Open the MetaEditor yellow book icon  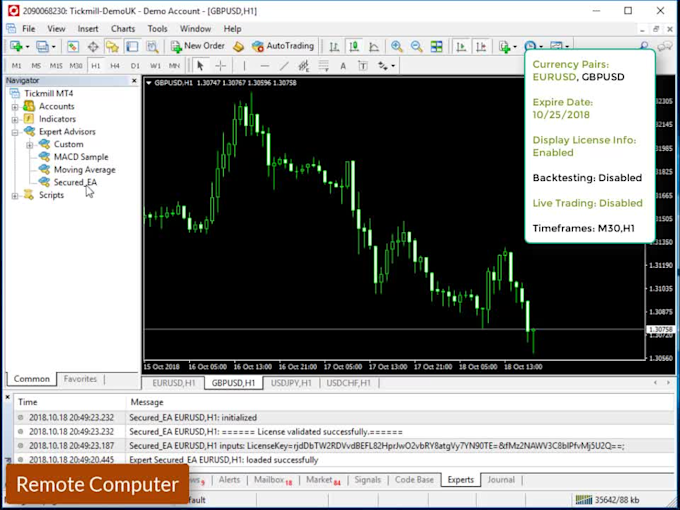coord(239,46)
